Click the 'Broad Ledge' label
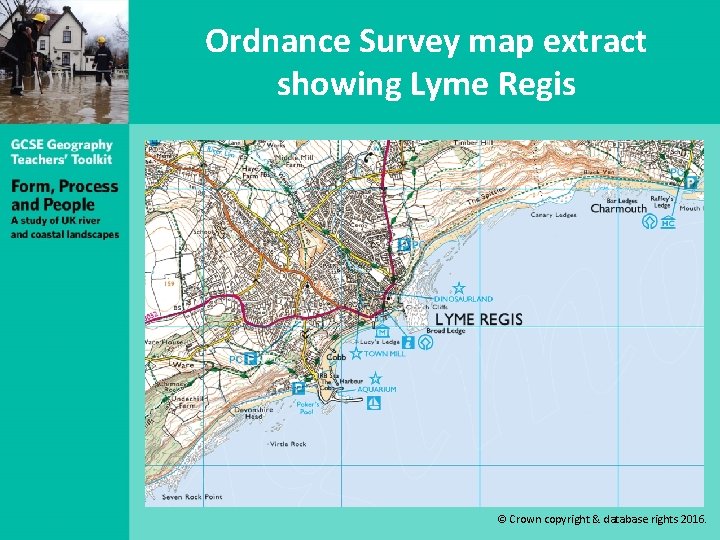This screenshot has height=540, width=720. coord(446,331)
